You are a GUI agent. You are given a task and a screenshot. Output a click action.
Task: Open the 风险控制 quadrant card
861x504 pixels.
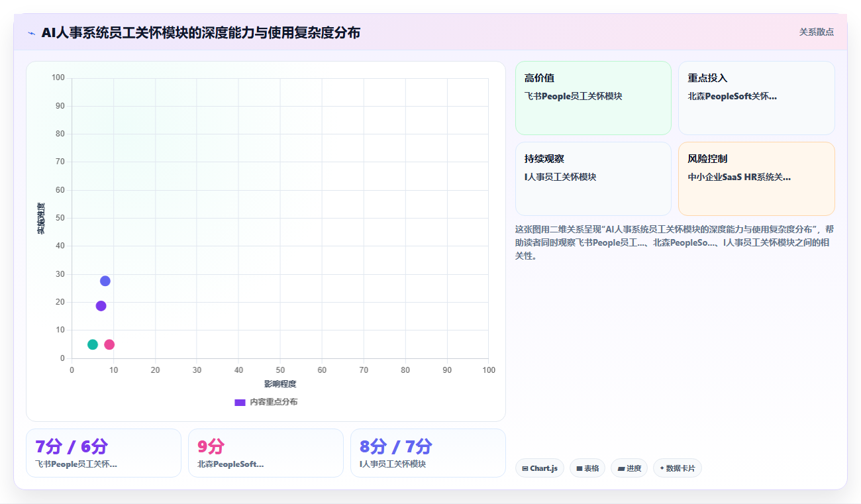pyautogui.click(x=756, y=179)
